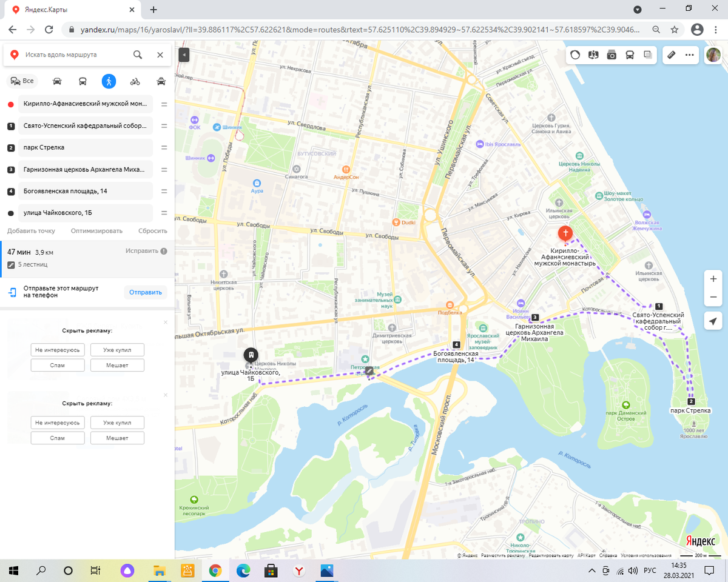
Task: Show moving transport layer (bus icon)
Action: (x=630, y=55)
